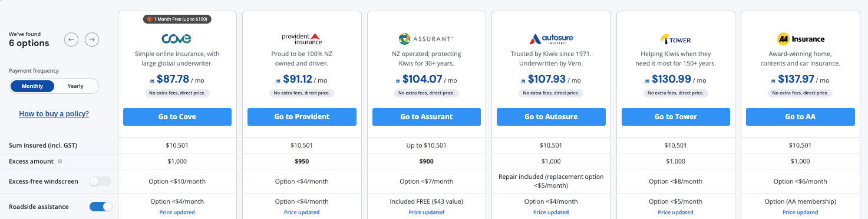Click the Assurant logo
Screen dimensions: 868x219
pyautogui.click(x=426, y=39)
